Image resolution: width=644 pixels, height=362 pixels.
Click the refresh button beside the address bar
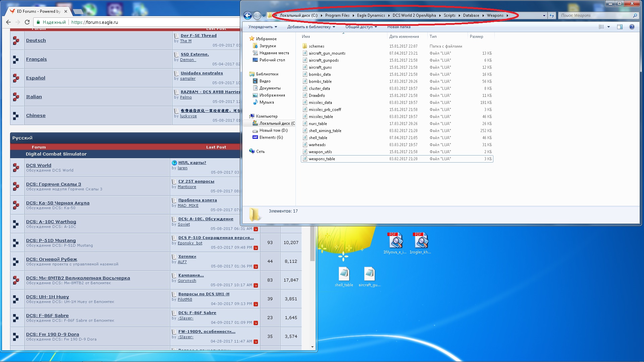[x=552, y=15]
